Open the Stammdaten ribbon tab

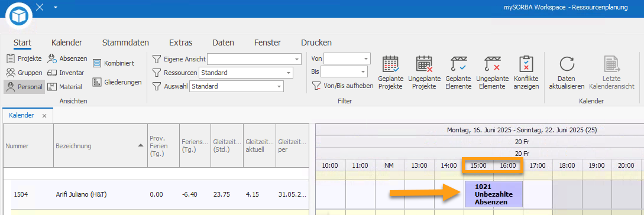coord(126,43)
